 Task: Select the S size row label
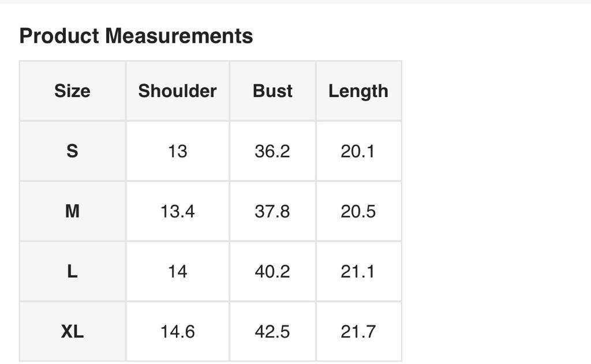coord(72,151)
